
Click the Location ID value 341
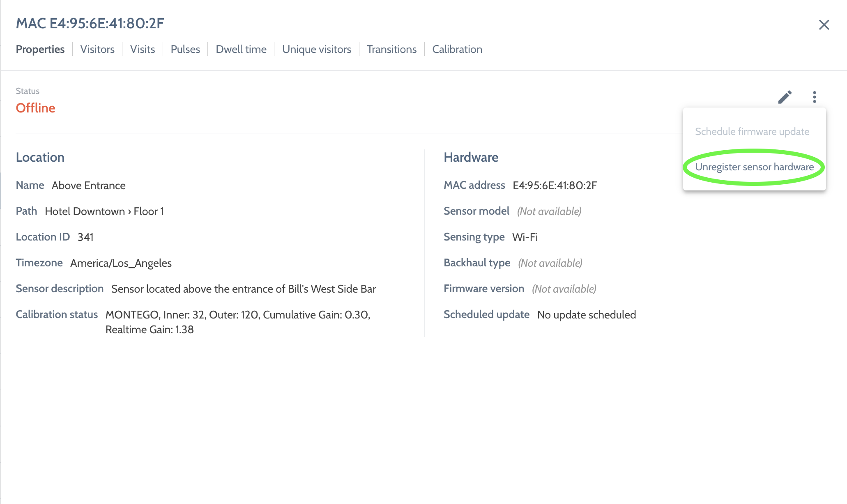(x=85, y=237)
